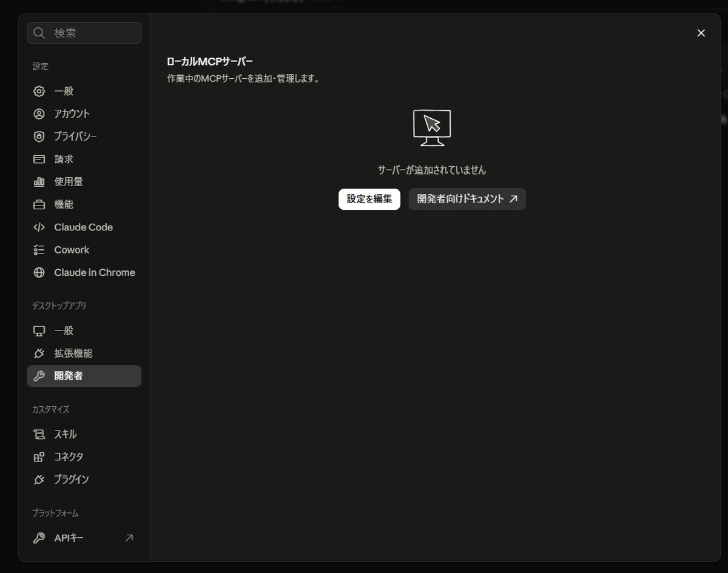Click the 請求 credit card icon
Viewport: 728px width, 573px height.
tap(39, 159)
